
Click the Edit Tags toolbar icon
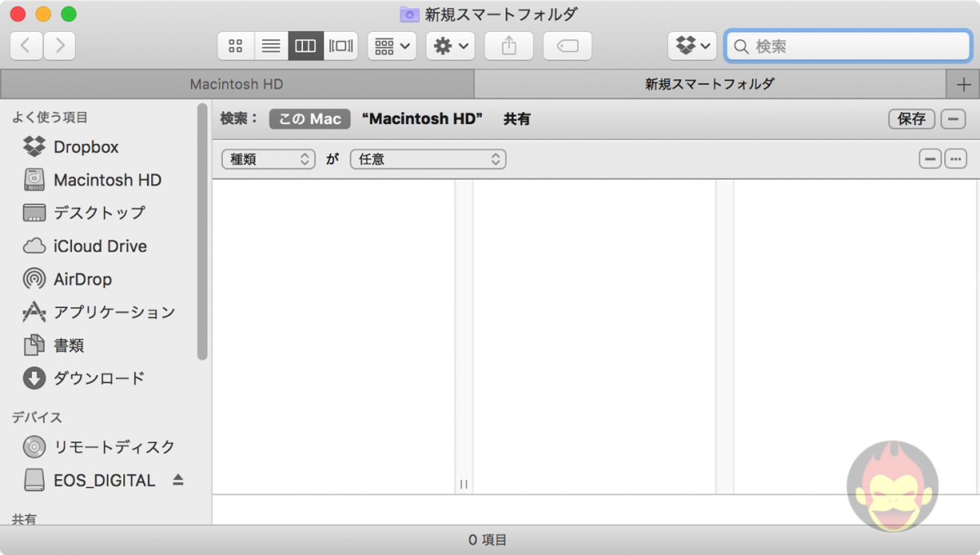click(x=567, y=46)
